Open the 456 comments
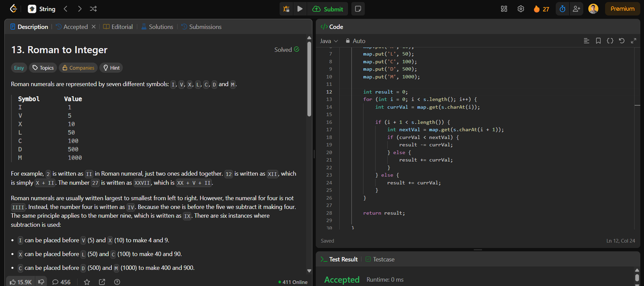 click(61, 282)
